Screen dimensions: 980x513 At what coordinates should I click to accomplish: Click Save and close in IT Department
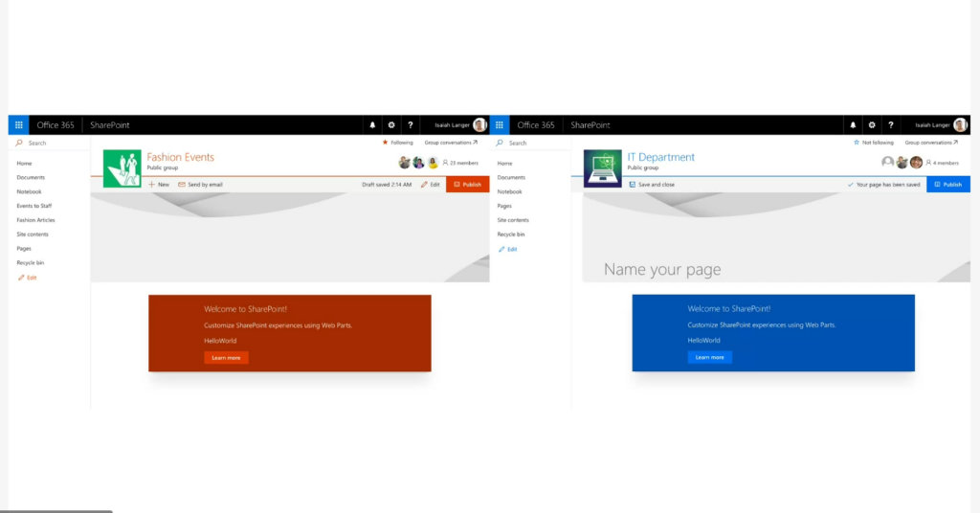click(x=651, y=185)
